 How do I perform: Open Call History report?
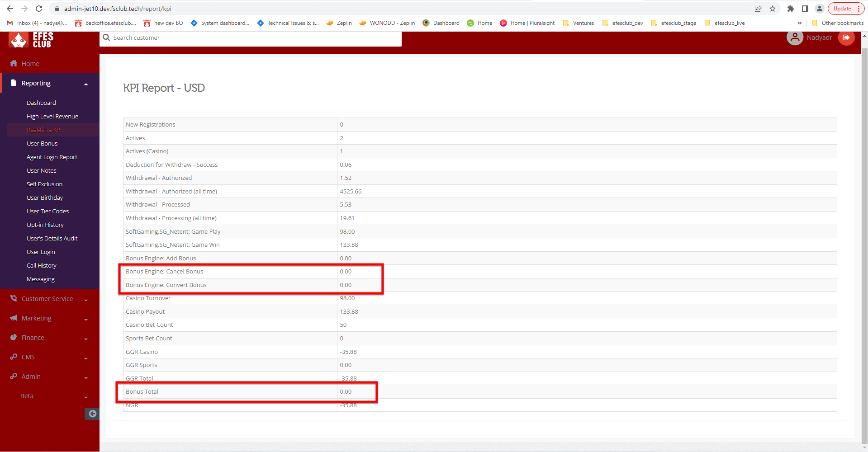42,265
